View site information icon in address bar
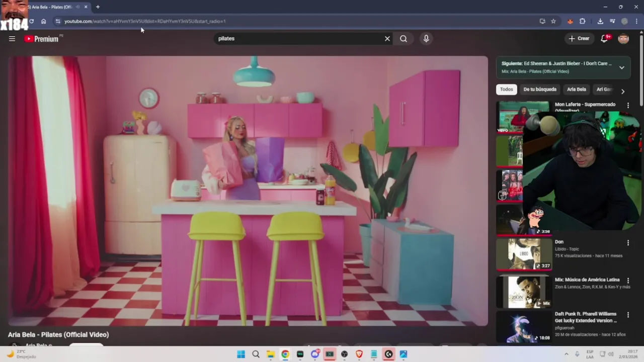Screen dimensions: 644x362 [x=58, y=21]
